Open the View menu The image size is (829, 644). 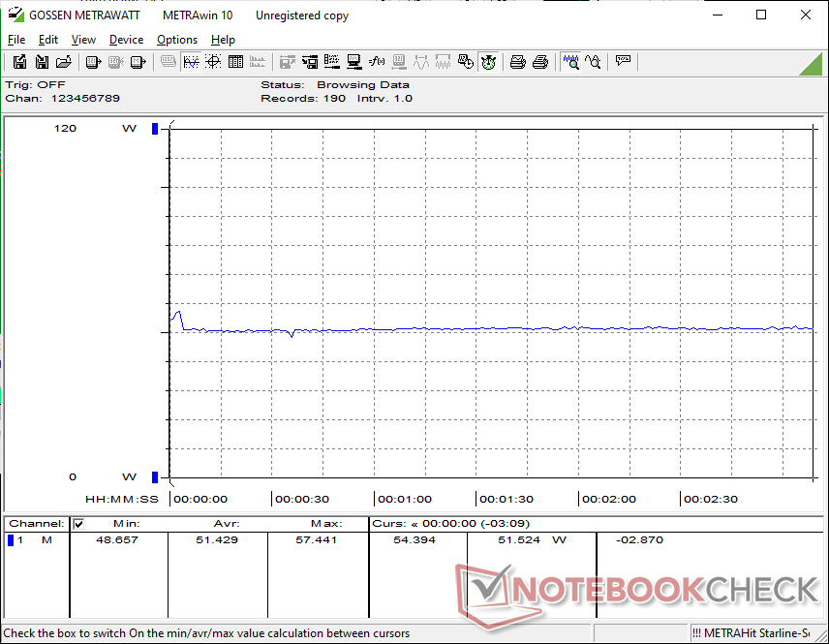pos(83,40)
